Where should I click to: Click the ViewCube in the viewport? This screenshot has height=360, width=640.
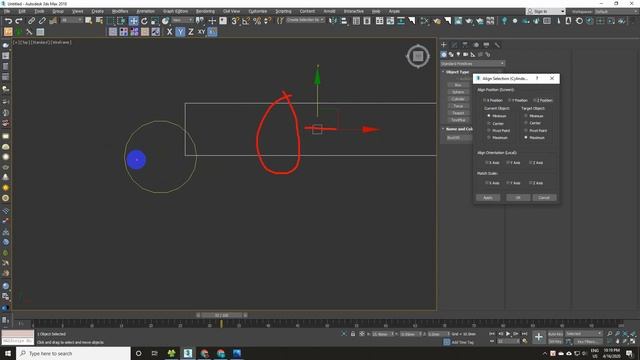(x=418, y=56)
